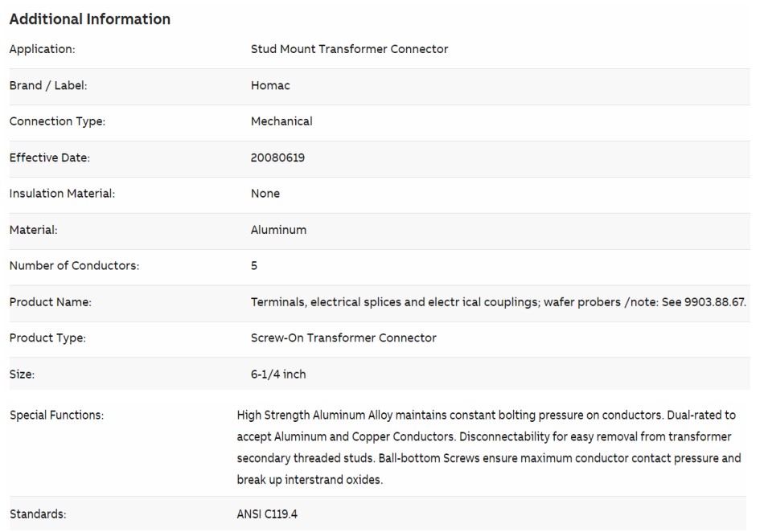Click the Brand / Label field name
Viewport: 764px width, 532px height.
48,86
